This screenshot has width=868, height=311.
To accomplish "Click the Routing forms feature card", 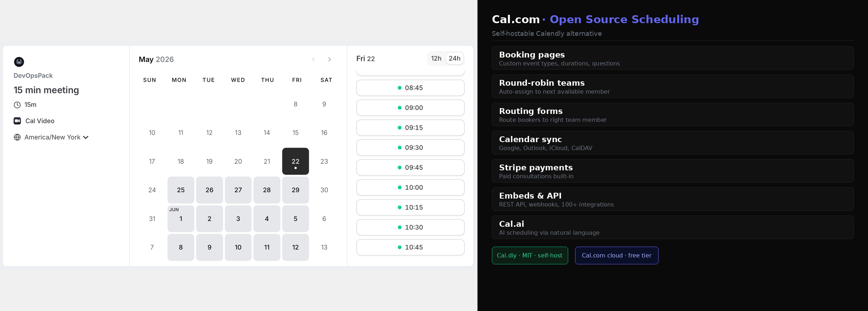I will pyautogui.click(x=673, y=115).
